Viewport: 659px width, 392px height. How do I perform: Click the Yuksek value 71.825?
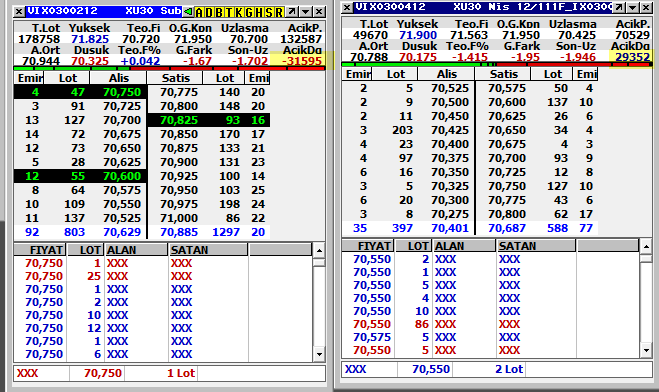click(x=90, y=39)
